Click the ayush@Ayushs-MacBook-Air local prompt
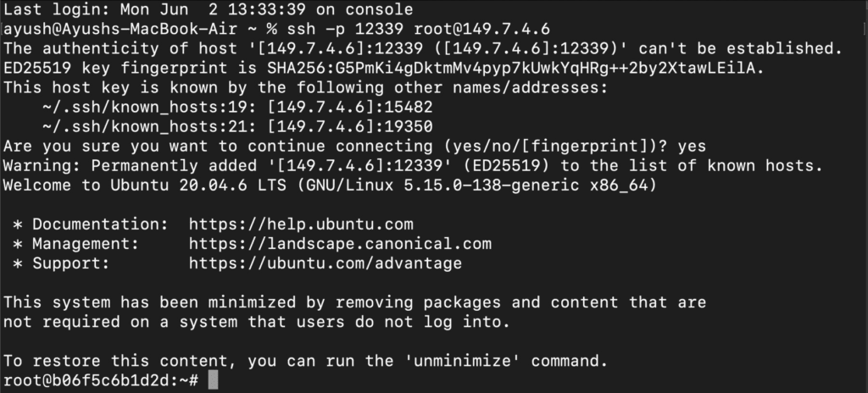The image size is (868, 393). pos(120,29)
